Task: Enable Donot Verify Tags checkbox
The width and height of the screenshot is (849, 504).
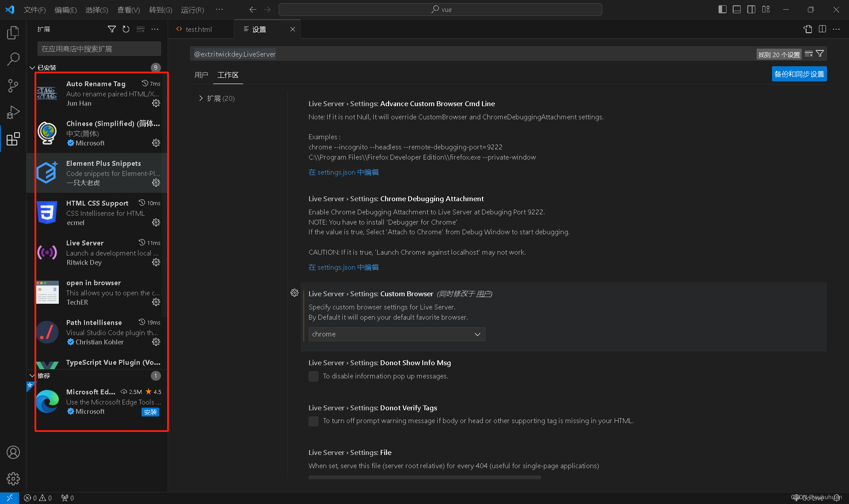Action: pos(314,421)
